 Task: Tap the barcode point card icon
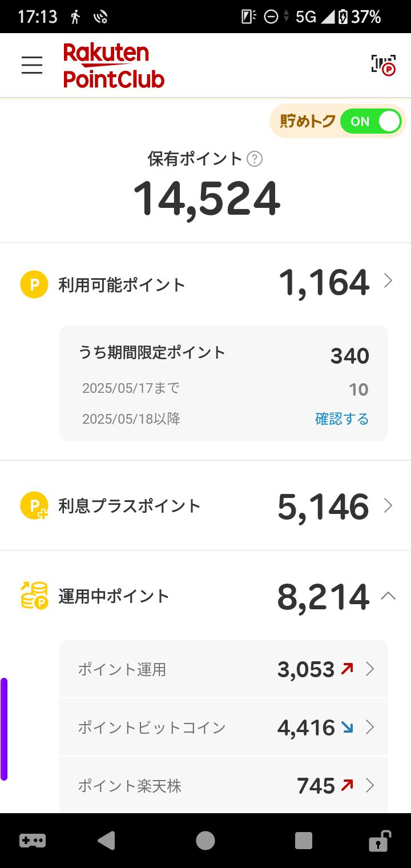pos(383,65)
